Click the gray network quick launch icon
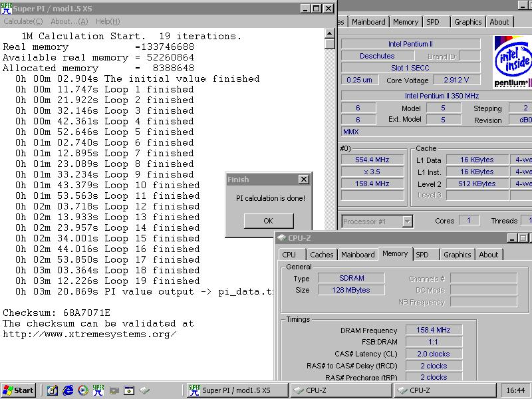The height and width of the screenshot is (399, 532). (x=114, y=391)
